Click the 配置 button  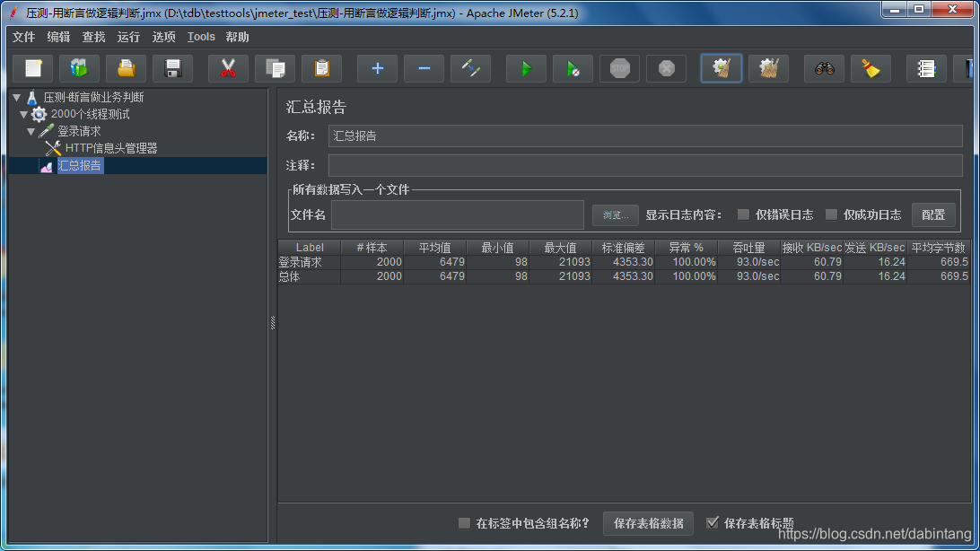click(933, 214)
